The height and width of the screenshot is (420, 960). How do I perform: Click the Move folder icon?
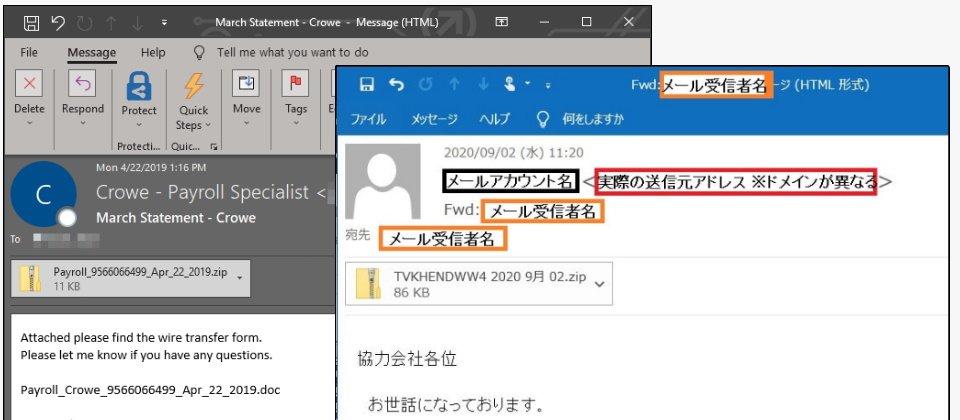(246, 84)
